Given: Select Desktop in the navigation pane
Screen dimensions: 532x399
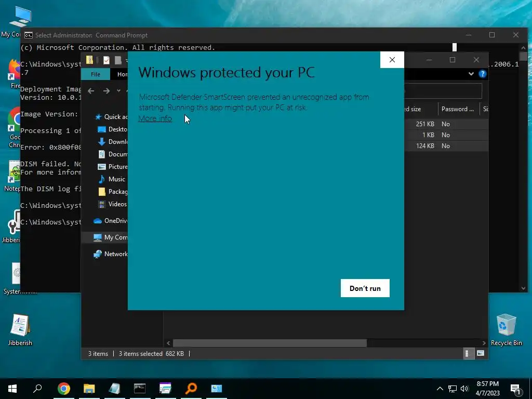Looking at the screenshot, I should 112,129.
